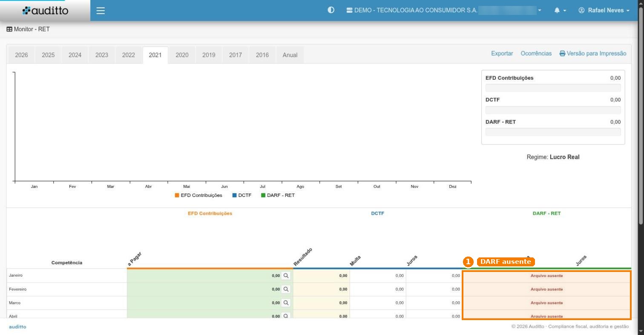Open Versão para Impressão print view
The width and height of the screenshot is (644, 335).
tap(593, 53)
